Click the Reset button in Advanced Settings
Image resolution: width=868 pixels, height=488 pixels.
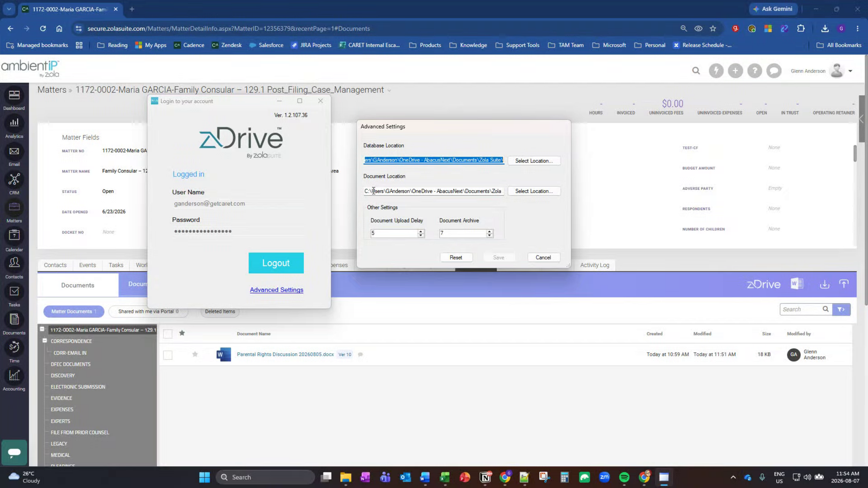point(456,257)
